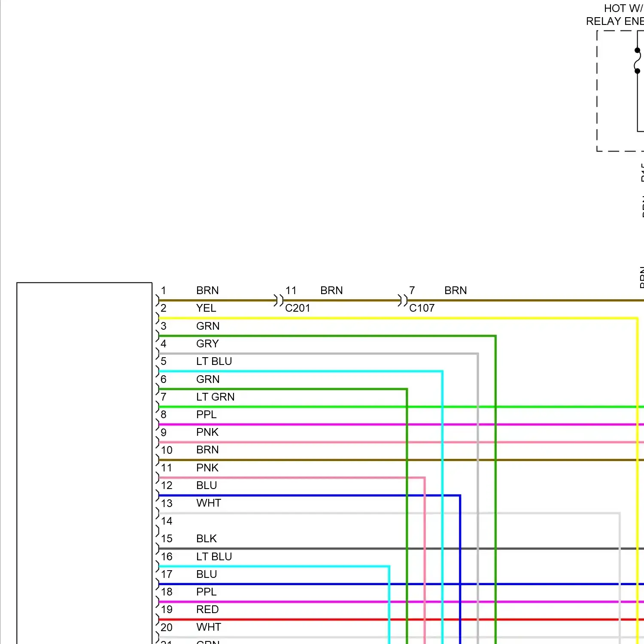Screen dimensions: 644x644
Task: Select module pin number 1
Action: 163,291
